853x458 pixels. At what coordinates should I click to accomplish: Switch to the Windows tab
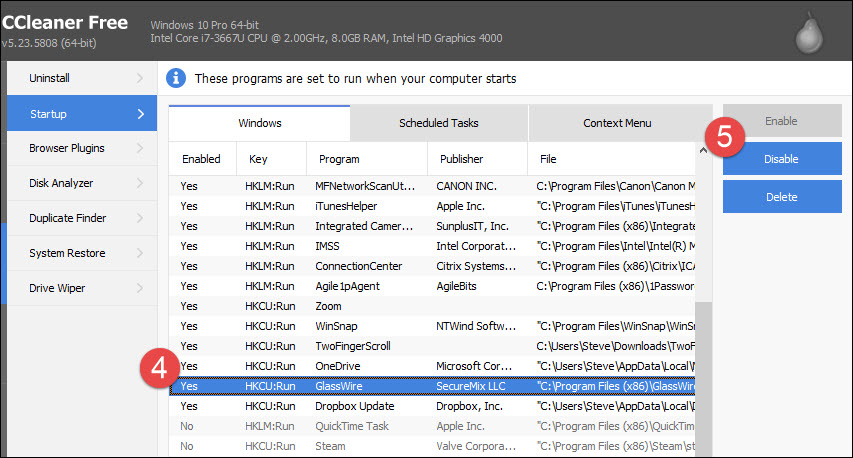click(259, 123)
